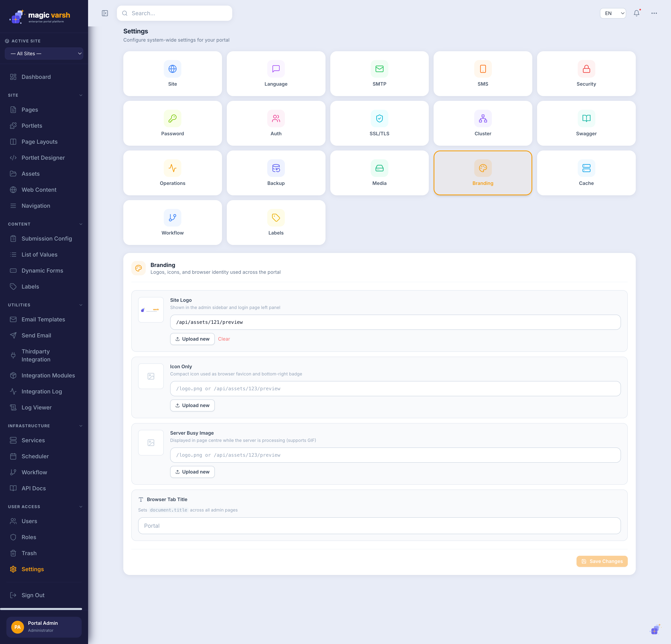This screenshot has height=644, width=671.
Task: Click Upload new under Site Logo
Action: [x=192, y=339]
